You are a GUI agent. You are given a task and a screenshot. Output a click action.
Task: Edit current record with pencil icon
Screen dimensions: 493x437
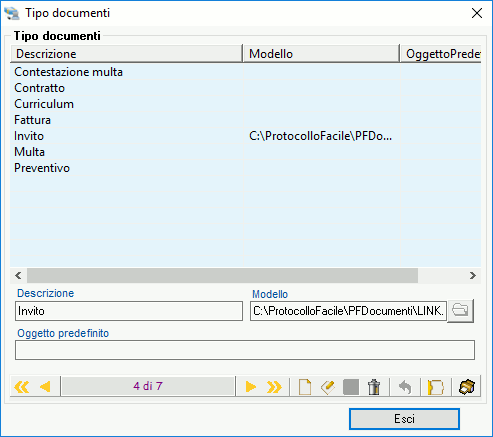(328, 387)
